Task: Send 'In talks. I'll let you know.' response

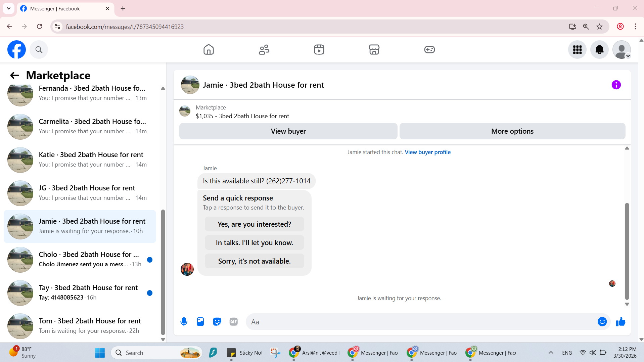Action: [x=254, y=242]
